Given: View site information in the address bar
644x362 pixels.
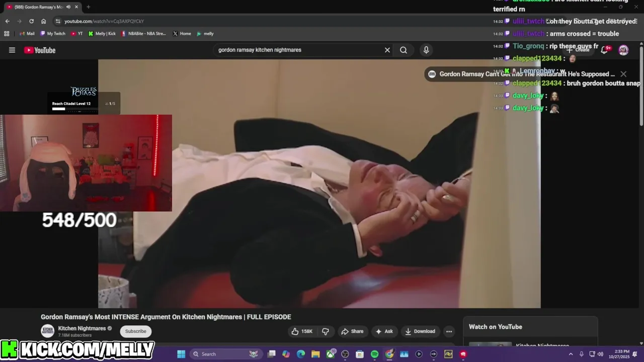Looking at the screenshot, I should (x=58, y=21).
